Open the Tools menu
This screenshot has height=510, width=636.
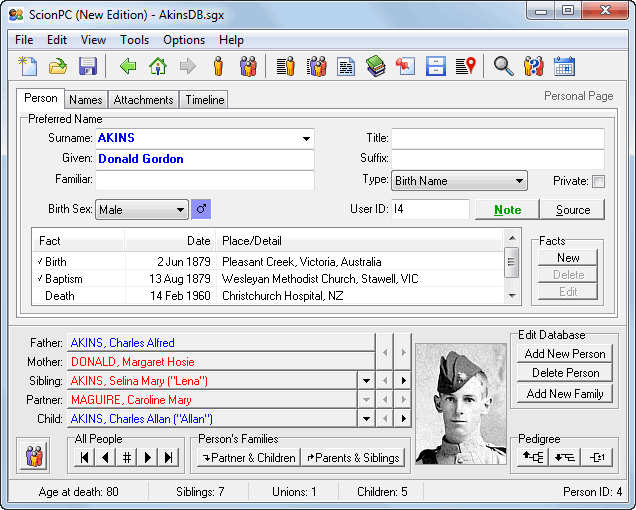click(134, 40)
